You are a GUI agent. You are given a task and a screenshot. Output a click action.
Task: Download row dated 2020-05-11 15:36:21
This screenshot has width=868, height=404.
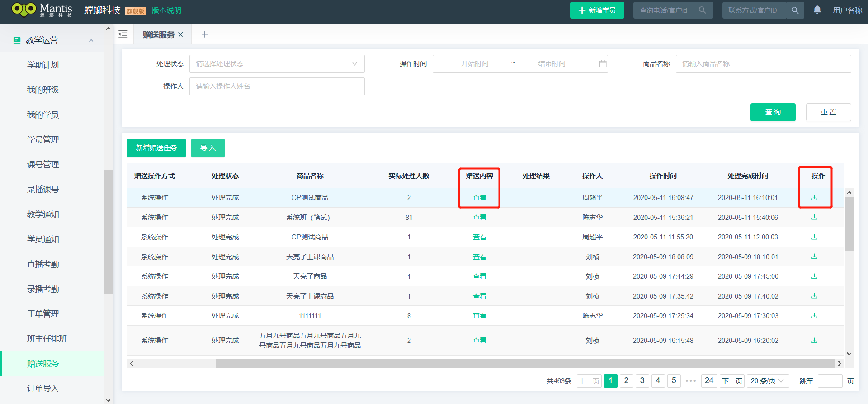click(814, 217)
